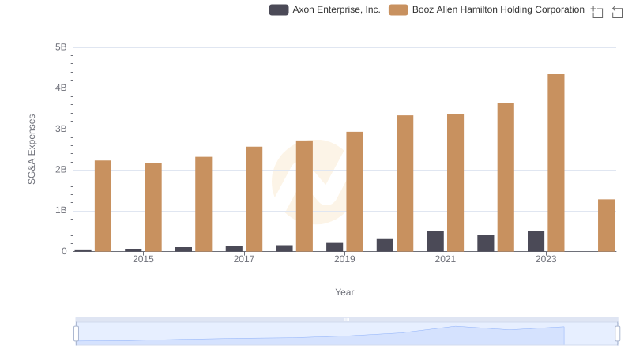Click the 2019 x-axis label
This screenshot has width=632, height=364.
click(x=344, y=259)
